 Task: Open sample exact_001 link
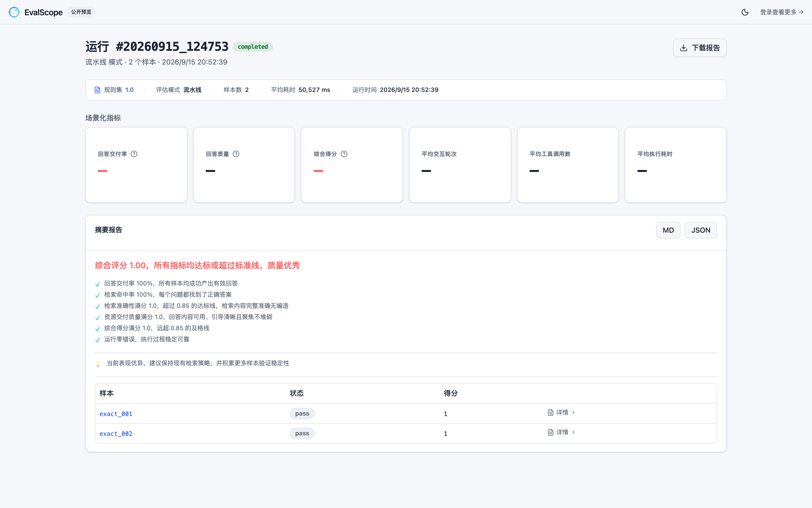click(x=116, y=414)
